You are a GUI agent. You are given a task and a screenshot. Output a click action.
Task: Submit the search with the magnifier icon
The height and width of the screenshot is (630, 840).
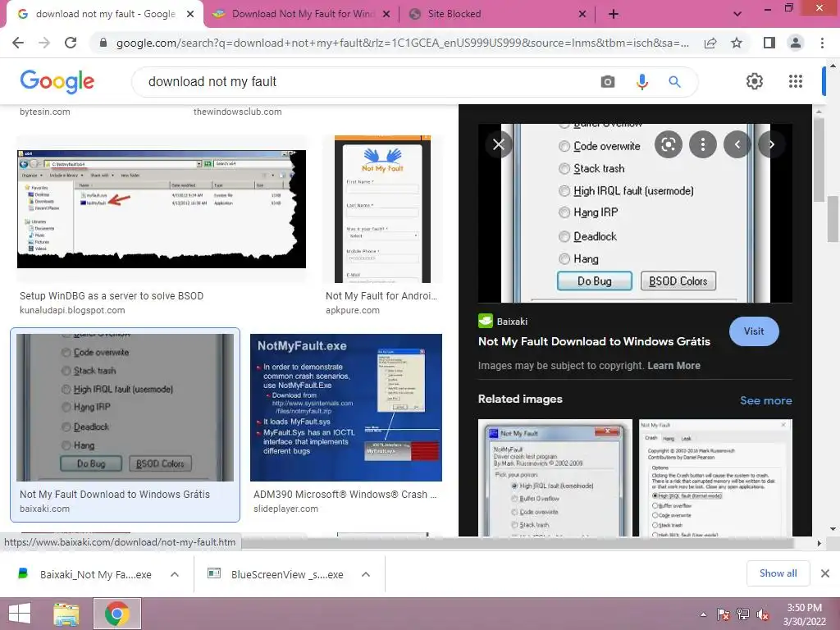click(x=674, y=81)
